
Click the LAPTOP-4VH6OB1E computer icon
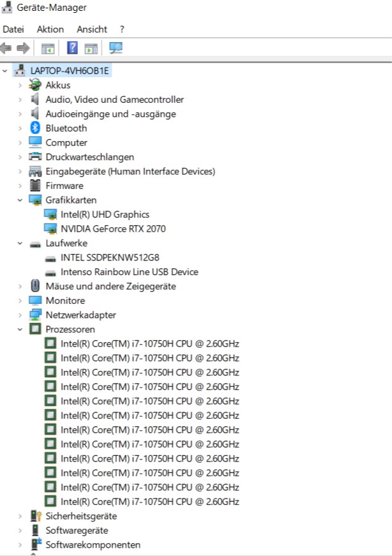tap(20, 71)
